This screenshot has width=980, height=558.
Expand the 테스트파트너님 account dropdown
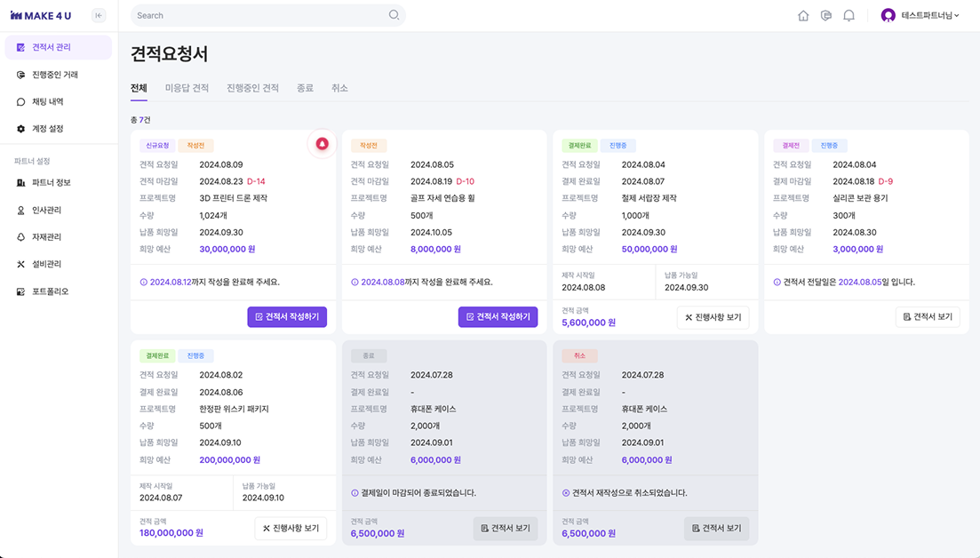[929, 16]
